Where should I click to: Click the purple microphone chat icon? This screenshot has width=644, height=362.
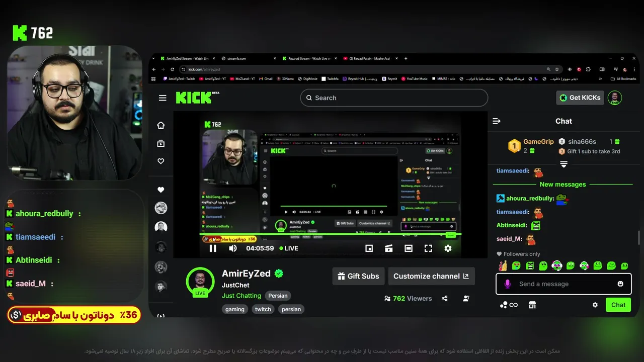coord(507,284)
